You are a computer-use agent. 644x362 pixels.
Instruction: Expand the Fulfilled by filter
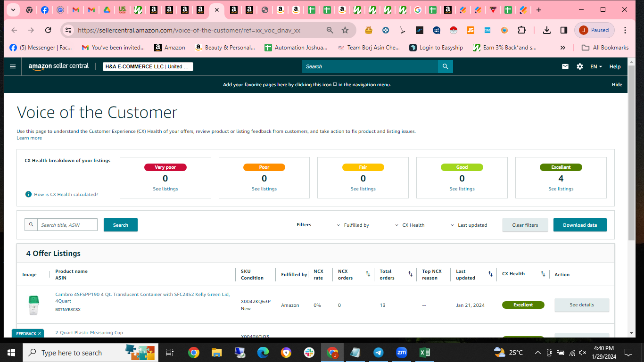353,225
